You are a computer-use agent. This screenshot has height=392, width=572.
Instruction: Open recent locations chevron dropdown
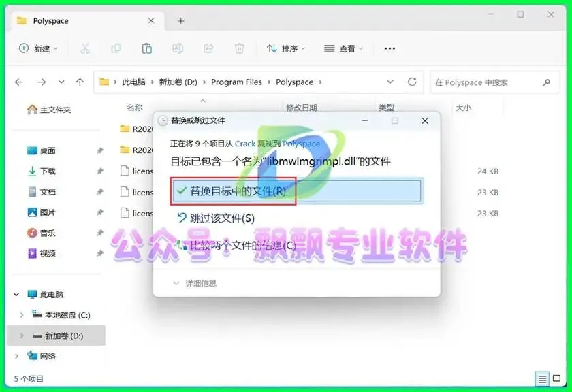(61, 82)
